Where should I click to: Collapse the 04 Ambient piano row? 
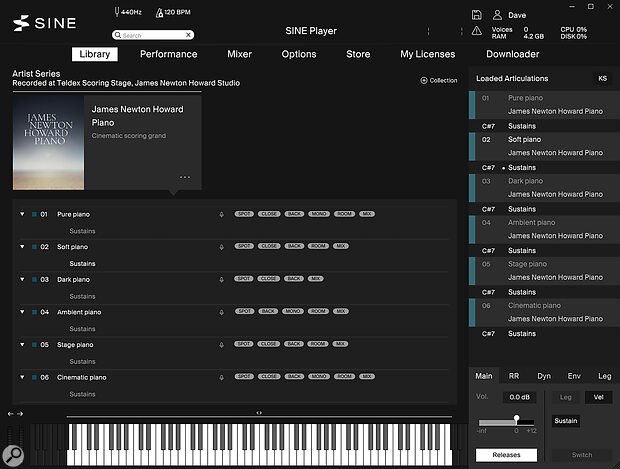pyautogui.click(x=22, y=312)
